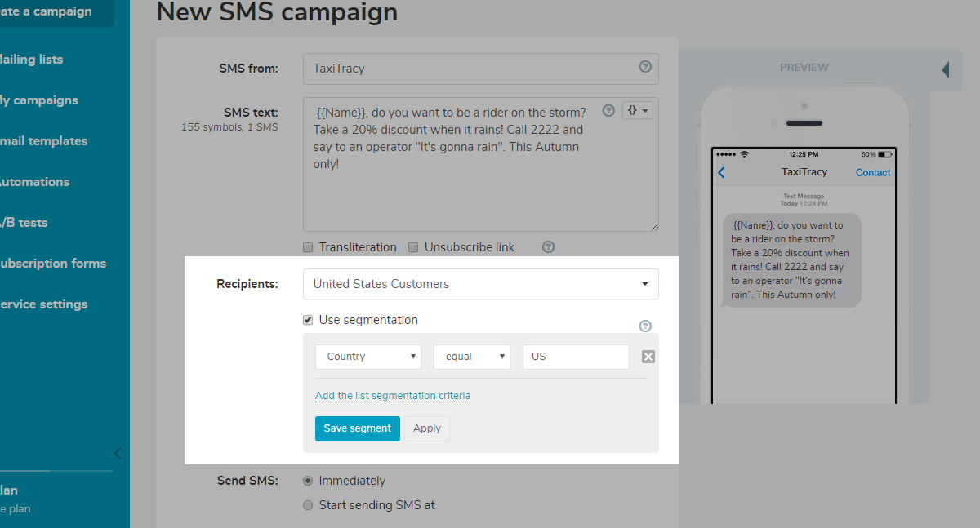Open the equal condition dropdown
Viewport: 980px width, 528px height.
pyautogui.click(x=471, y=356)
